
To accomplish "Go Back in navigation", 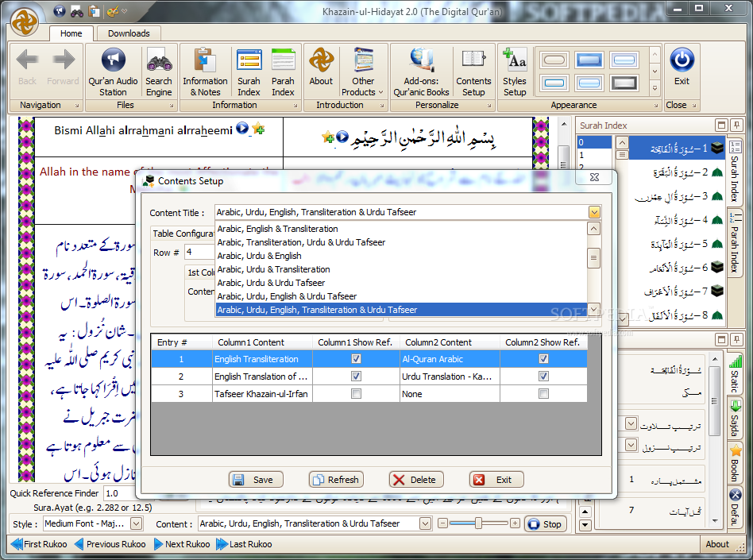I will [27, 68].
